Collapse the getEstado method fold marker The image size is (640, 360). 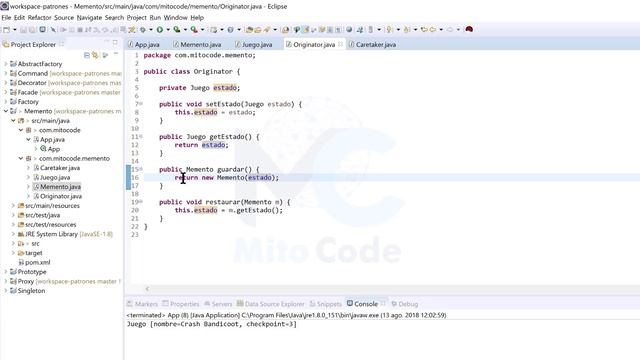click(x=141, y=136)
